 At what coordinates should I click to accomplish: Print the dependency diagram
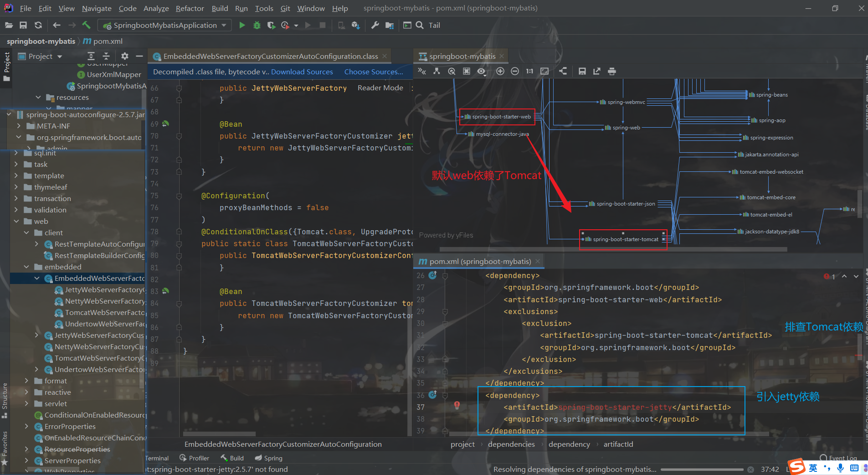(612, 71)
